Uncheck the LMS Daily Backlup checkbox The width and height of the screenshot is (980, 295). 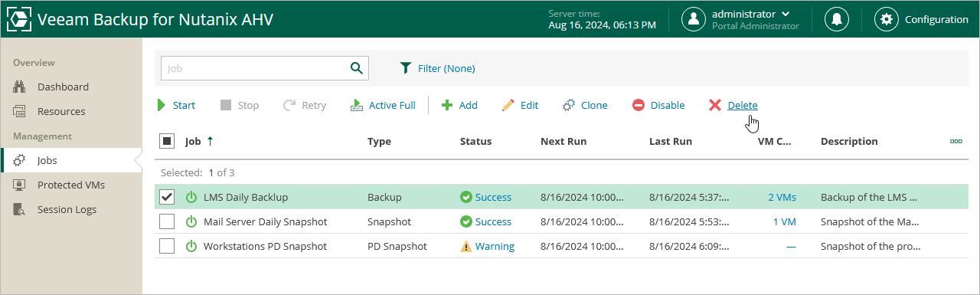[167, 197]
